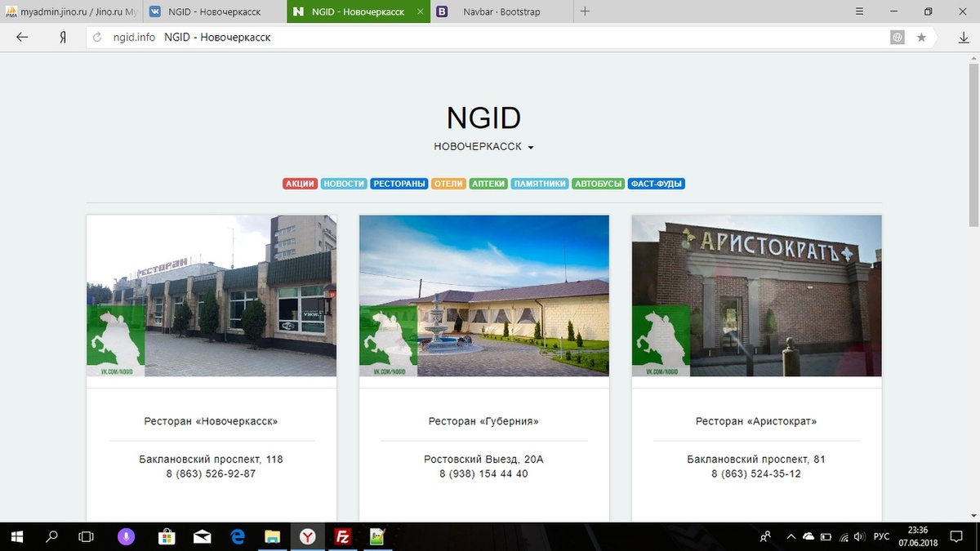Open the Windows Start menu
The width and height of the screenshot is (980, 551).
[17, 536]
